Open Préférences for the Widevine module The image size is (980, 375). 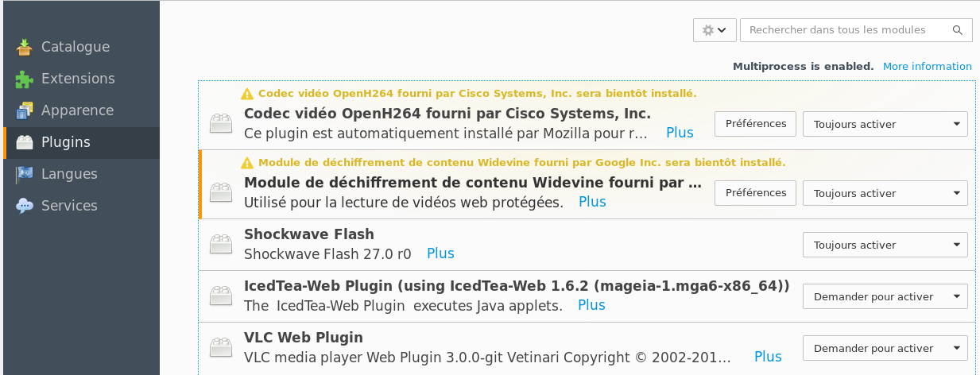[756, 193]
